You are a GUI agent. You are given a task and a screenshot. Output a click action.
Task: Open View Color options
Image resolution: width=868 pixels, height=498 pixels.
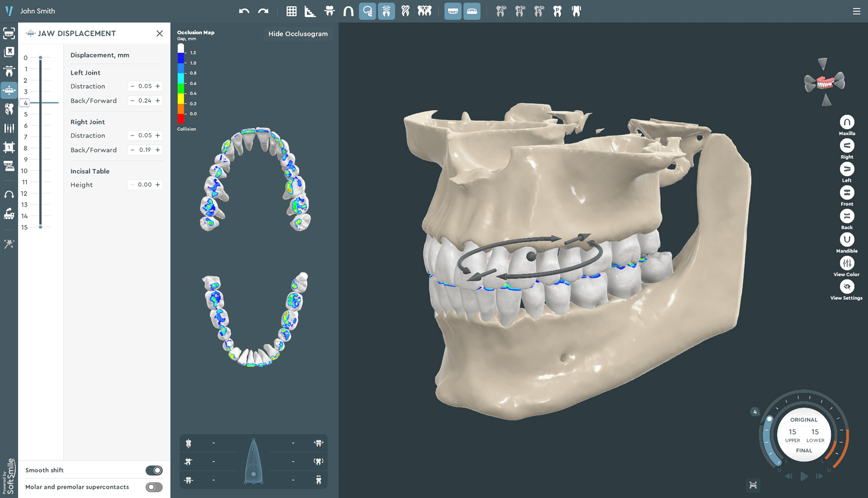[847, 264]
